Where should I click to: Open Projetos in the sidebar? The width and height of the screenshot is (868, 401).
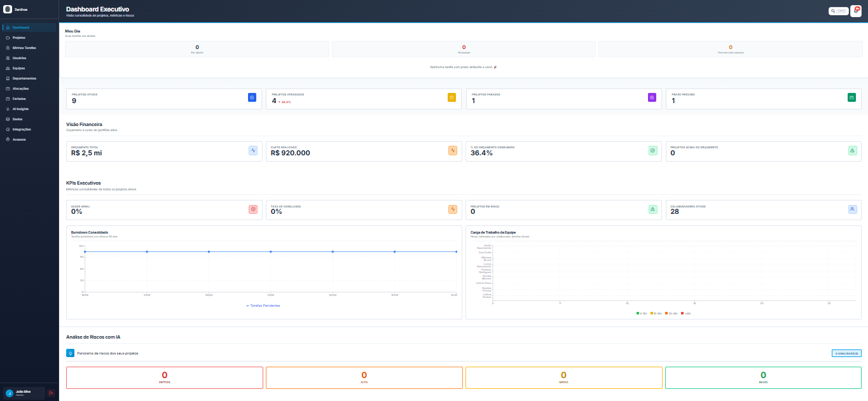coord(29,38)
